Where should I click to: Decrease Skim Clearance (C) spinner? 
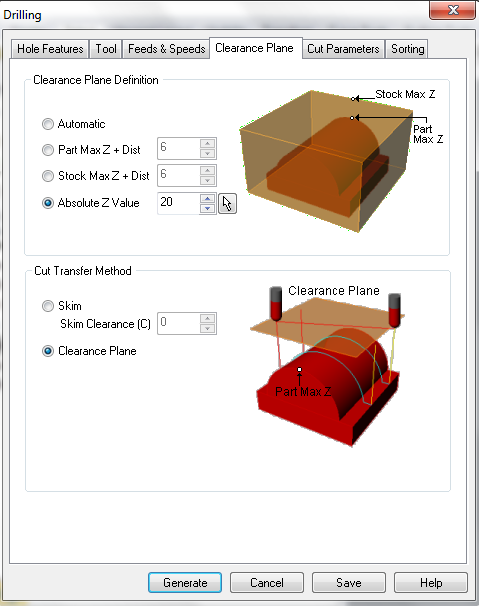click(208, 329)
